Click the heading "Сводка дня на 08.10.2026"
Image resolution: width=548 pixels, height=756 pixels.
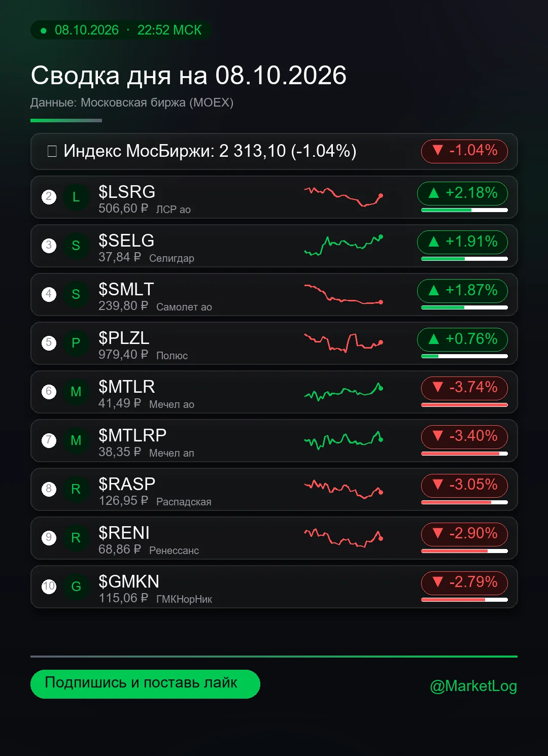189,76
